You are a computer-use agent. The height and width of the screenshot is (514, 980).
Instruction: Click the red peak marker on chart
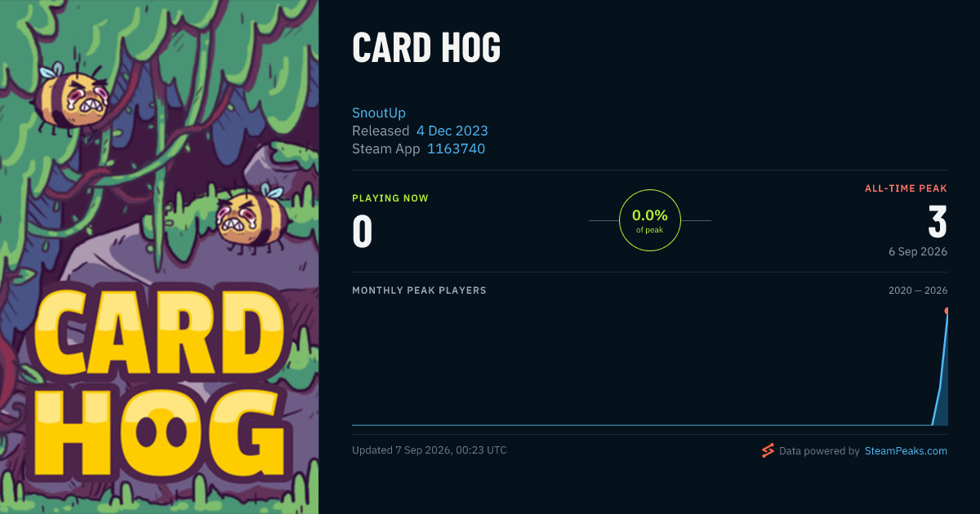(x=947, y=311)
